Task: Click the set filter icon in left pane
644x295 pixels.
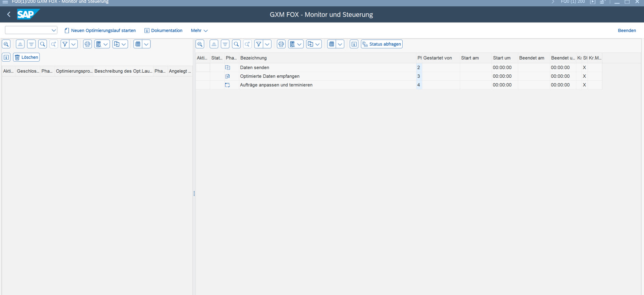Action: (x=65, y=44)
